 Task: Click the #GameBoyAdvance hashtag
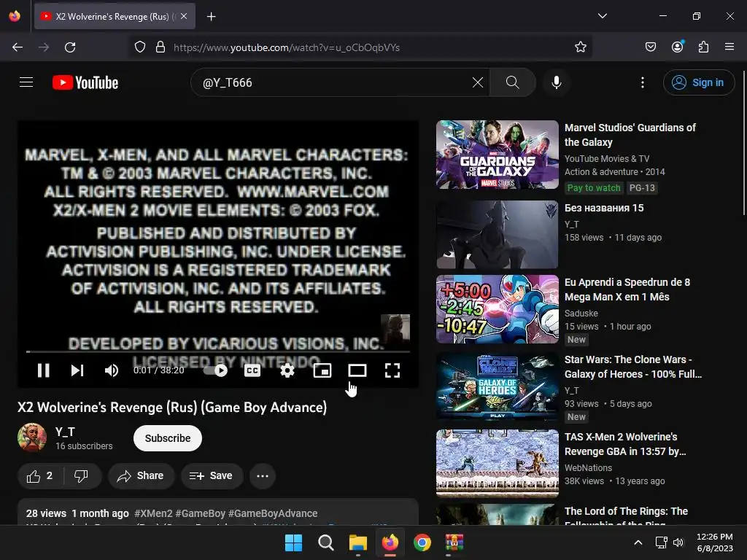point(273,513)
